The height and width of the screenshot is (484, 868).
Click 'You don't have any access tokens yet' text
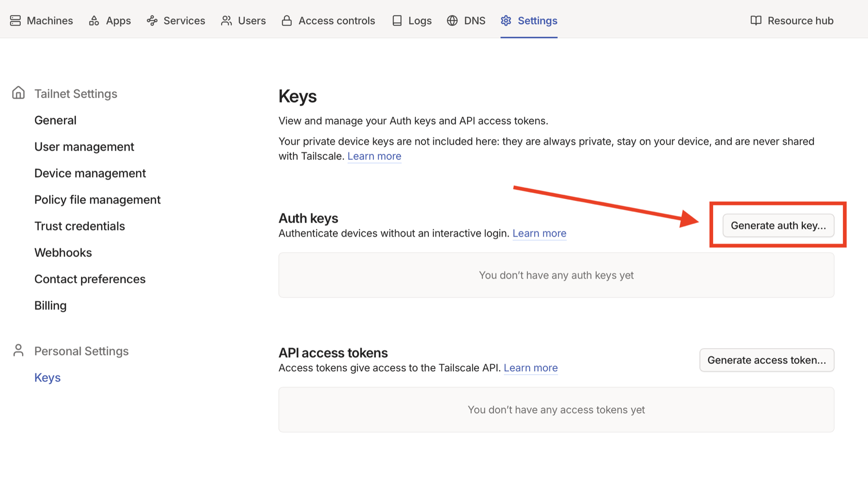pyautogui.click(x=556, y=410)
